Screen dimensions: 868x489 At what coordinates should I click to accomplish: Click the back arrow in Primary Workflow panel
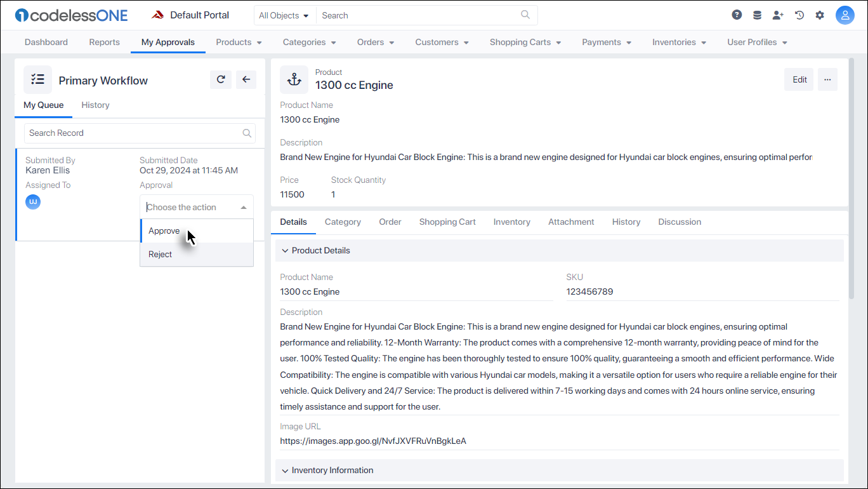(x=246, y=79)
